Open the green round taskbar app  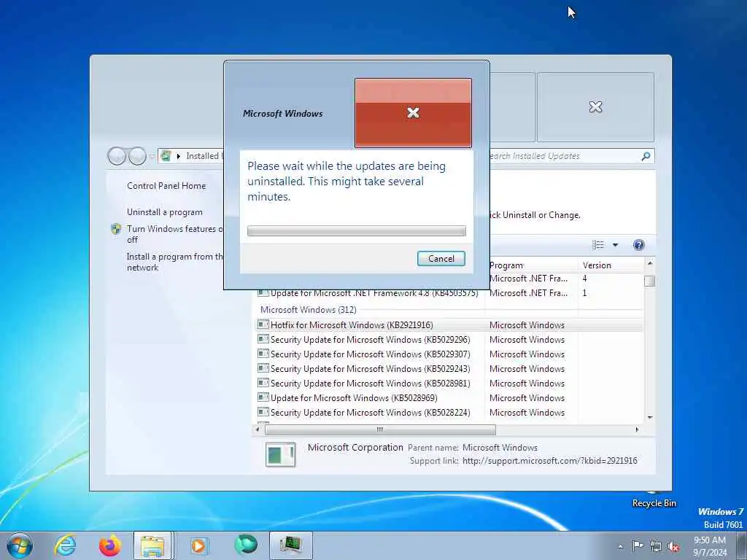point(246,545)
